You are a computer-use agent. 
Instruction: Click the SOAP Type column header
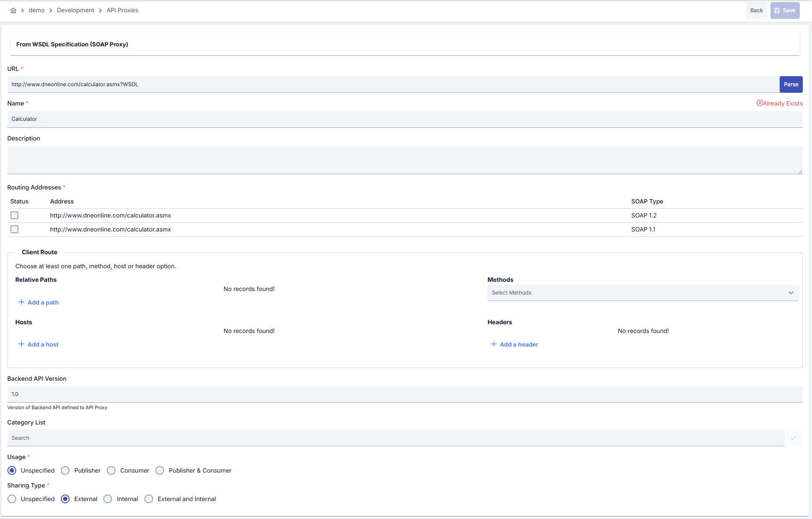click(x=647, y=201)
